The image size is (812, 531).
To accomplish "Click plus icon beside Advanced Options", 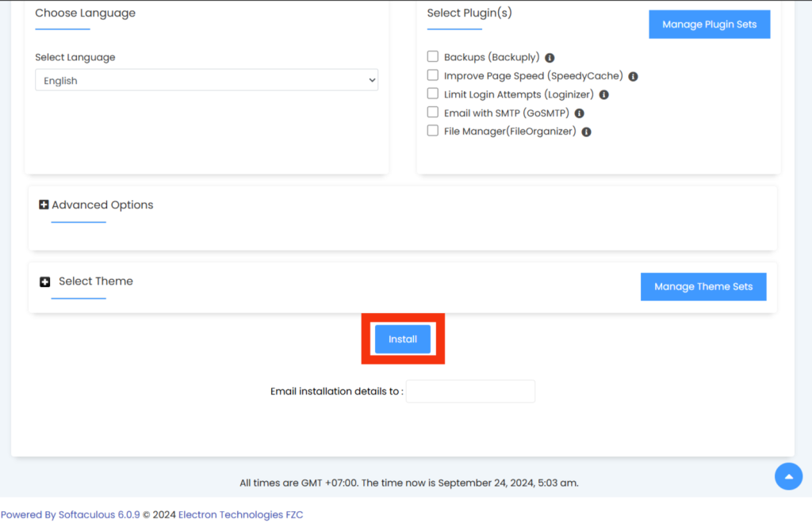I will pyautogui.click(x=44, y=205).
